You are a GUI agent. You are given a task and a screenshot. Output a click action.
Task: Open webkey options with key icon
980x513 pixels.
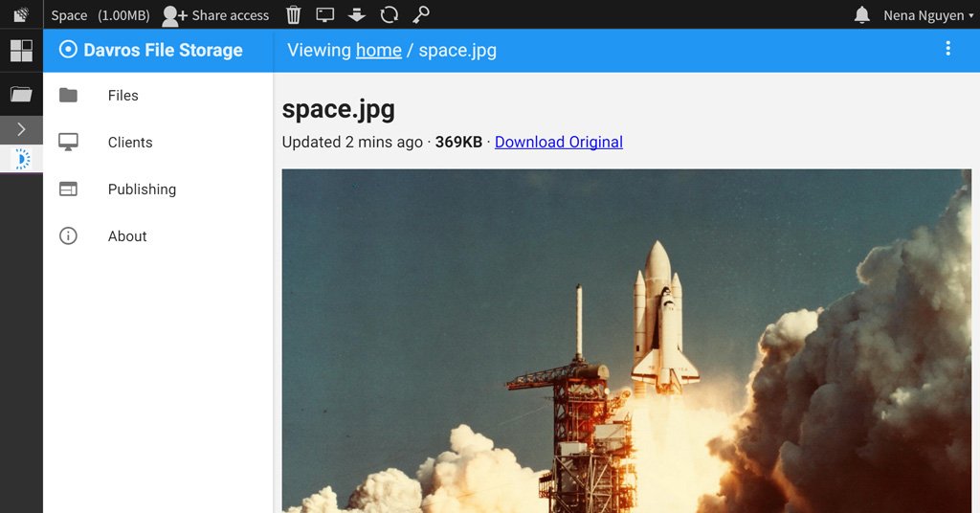tap(421, 14)
